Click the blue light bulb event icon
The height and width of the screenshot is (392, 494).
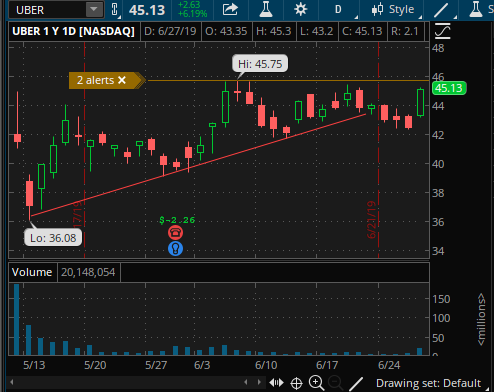tap(175, 249)
